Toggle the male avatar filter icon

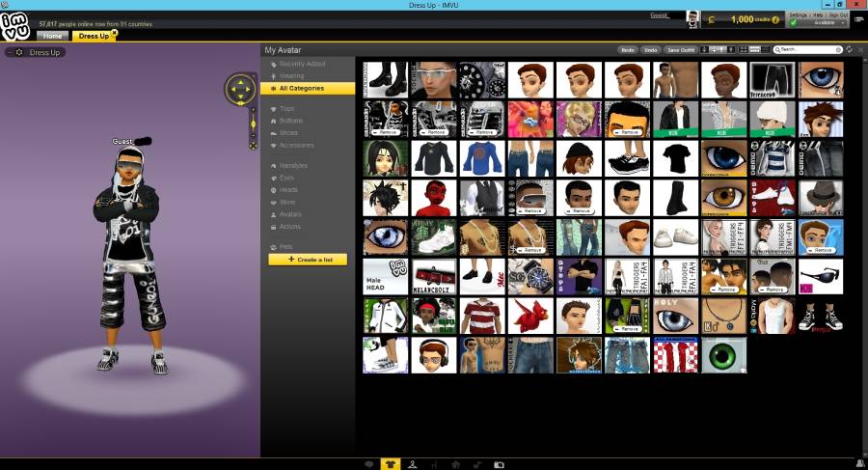[x=731, y=50]
